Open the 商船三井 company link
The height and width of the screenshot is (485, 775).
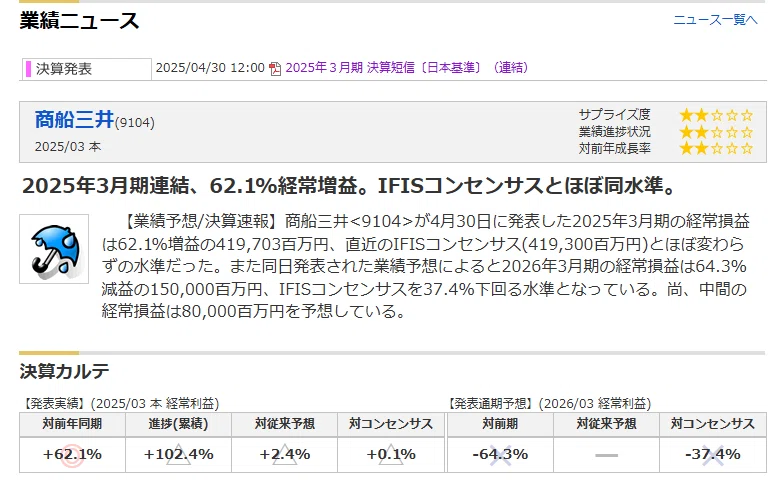(x=74, y=120)
